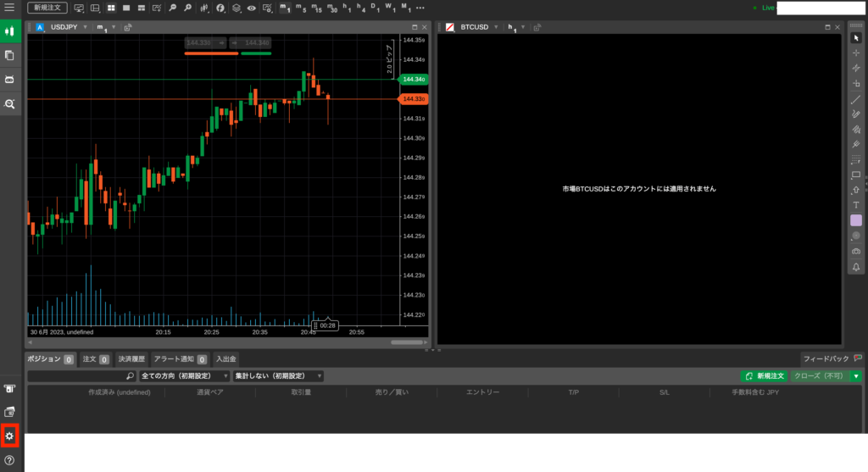Toggle the eye visibility icon in toolbar
868x472 pixels.
(x=252, y=8)
